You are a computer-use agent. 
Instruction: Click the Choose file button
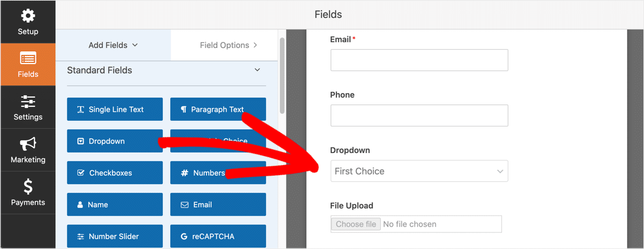[x=355, y=224]
